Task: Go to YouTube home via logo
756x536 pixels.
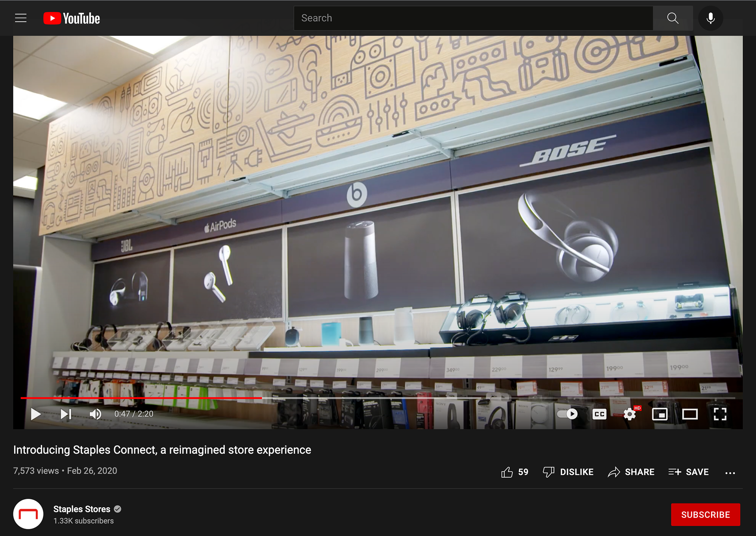Action: [x=71, y=18]
